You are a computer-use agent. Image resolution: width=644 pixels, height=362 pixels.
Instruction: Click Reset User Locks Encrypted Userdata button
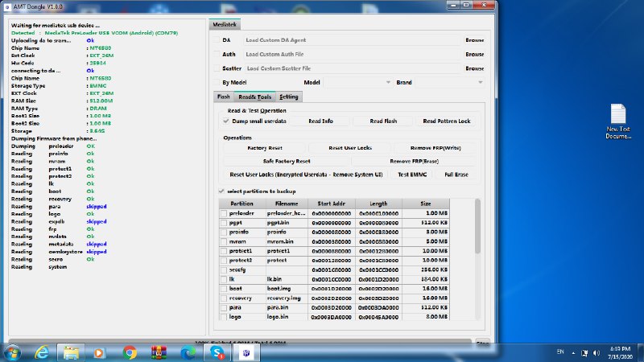(306, 175)
